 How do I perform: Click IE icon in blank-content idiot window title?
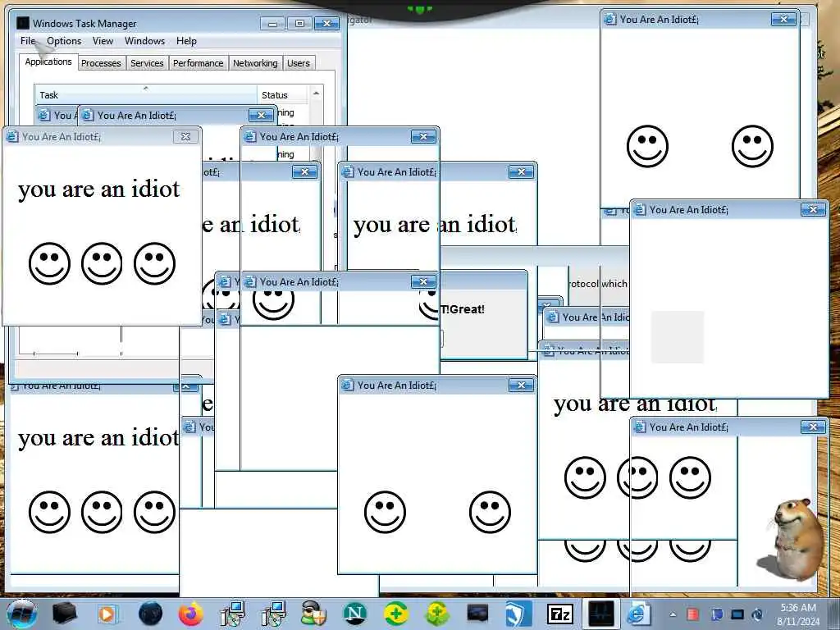tap(640, 210)
